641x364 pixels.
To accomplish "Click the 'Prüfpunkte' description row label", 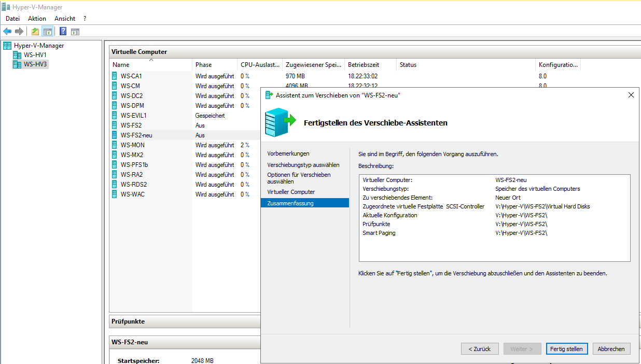I will 377,224.
